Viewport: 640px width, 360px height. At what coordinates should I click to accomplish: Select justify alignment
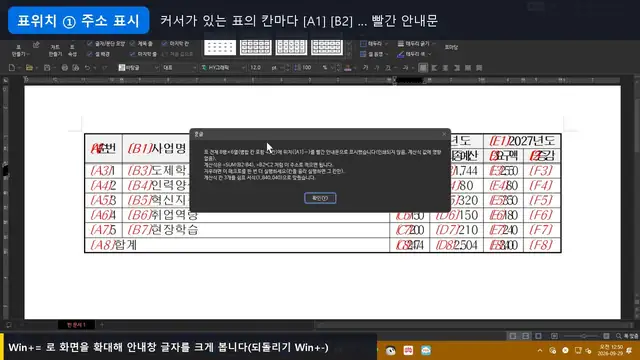coord(423,68)
